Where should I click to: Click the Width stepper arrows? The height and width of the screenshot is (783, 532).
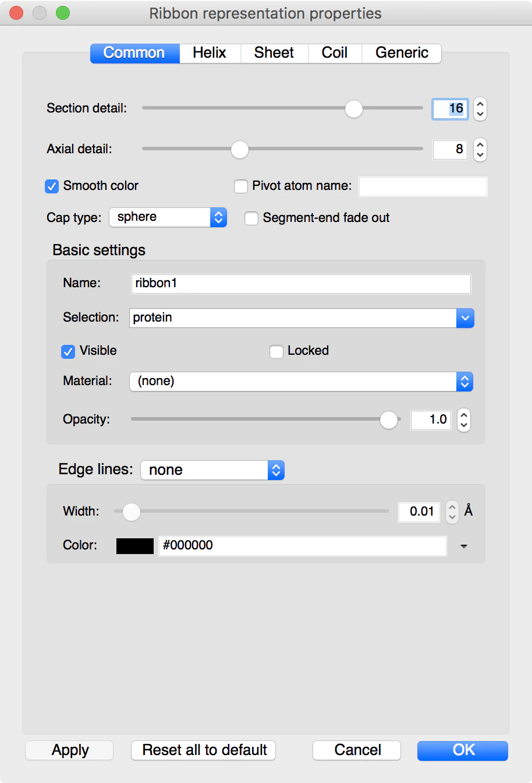[452, 512]
